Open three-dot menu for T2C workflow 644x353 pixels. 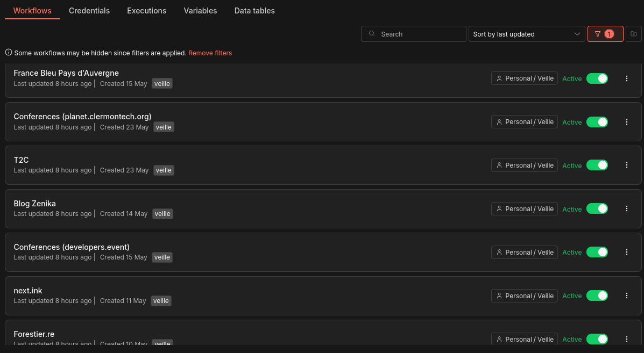click(626, 165)
